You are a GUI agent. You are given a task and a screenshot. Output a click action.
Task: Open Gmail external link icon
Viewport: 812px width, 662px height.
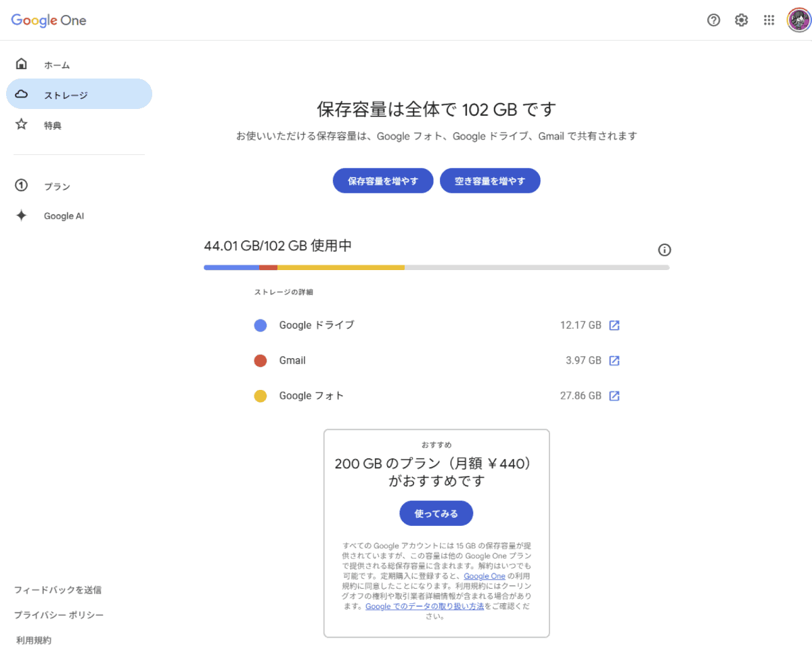[614, 360]
